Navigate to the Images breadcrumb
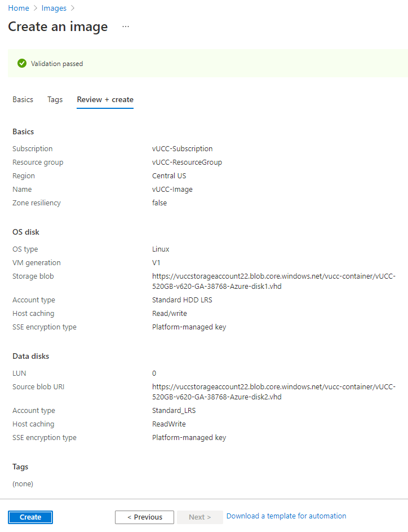 (x=54, y=8)
